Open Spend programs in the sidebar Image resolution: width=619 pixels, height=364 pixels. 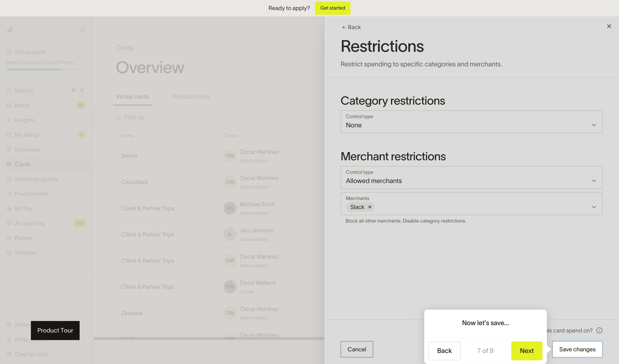coord(46,179)
